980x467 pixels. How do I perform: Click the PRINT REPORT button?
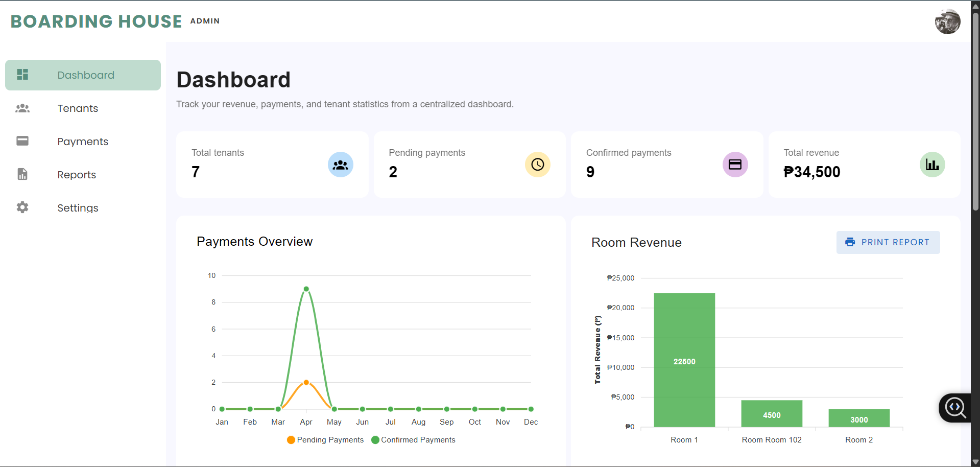[x=888, y=242]
